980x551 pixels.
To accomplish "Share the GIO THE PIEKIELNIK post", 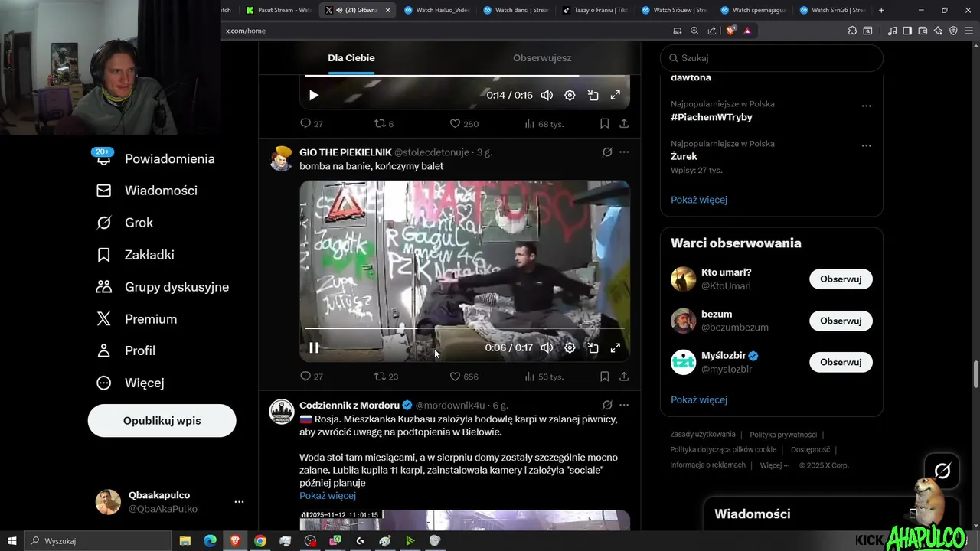I will click(624, 377).
